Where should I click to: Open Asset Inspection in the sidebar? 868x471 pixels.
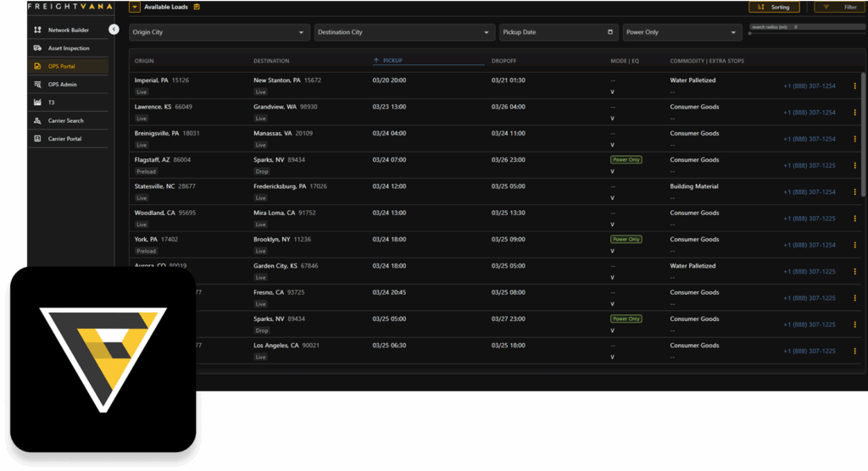(x=69, y=48)
